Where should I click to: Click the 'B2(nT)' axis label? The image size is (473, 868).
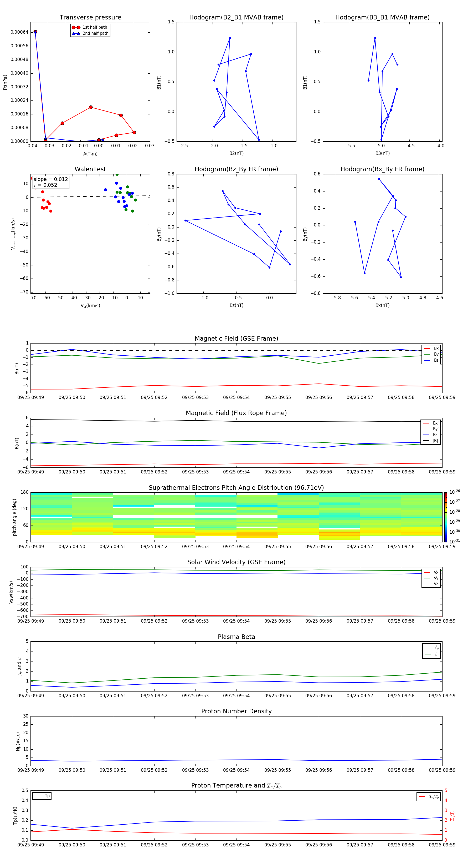(236, 153)
